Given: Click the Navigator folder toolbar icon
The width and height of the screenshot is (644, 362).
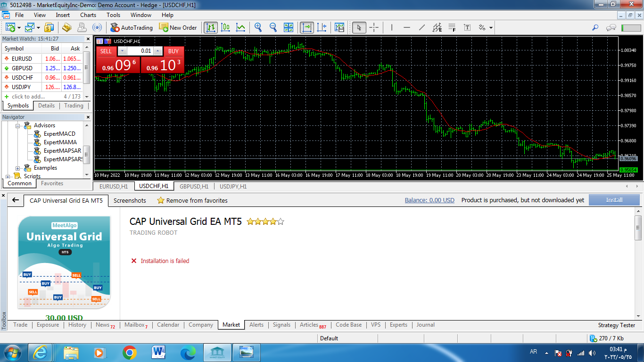Looking at the screenshot, I should (66, 27).
